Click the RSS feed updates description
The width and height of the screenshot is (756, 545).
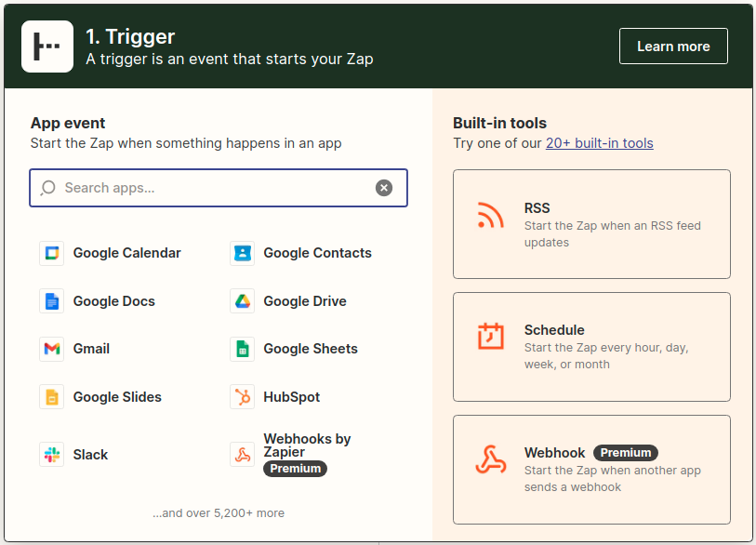pos(612,234)
